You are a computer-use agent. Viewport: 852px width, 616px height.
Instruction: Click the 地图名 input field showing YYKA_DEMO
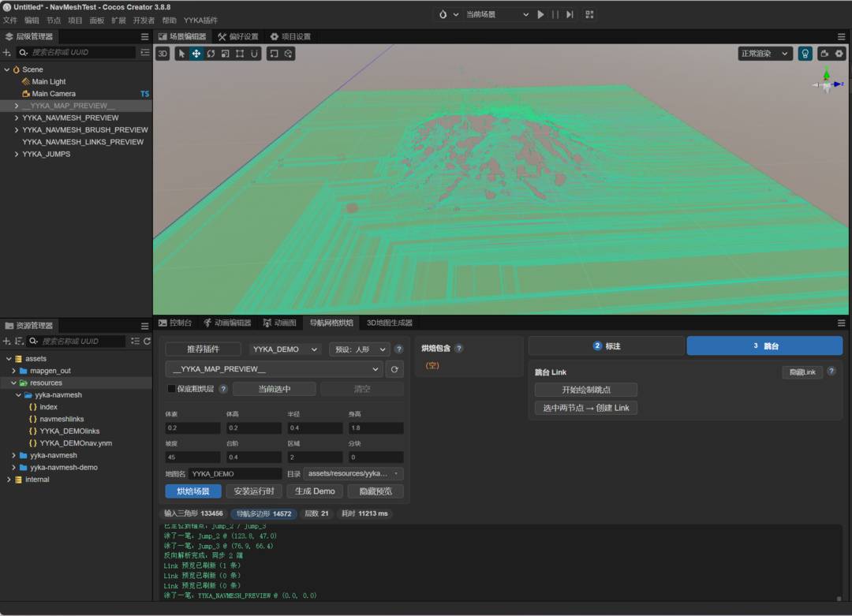(235, 474)
